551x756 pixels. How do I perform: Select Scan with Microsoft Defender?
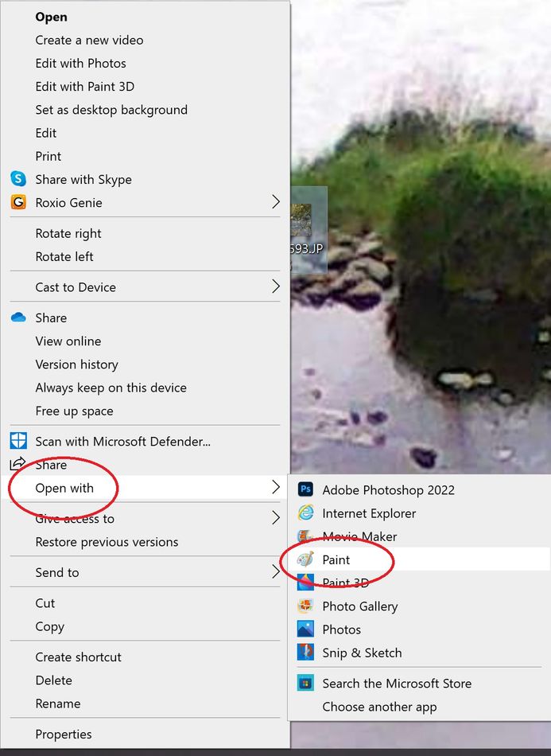click(122, 441)
